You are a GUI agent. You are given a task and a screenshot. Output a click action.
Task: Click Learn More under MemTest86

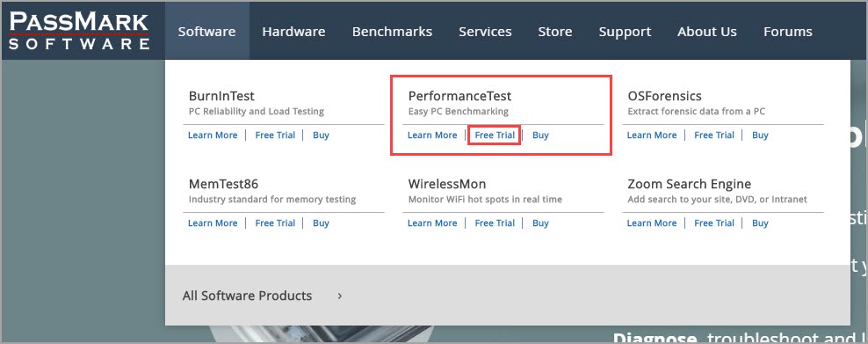coord(213,223)
